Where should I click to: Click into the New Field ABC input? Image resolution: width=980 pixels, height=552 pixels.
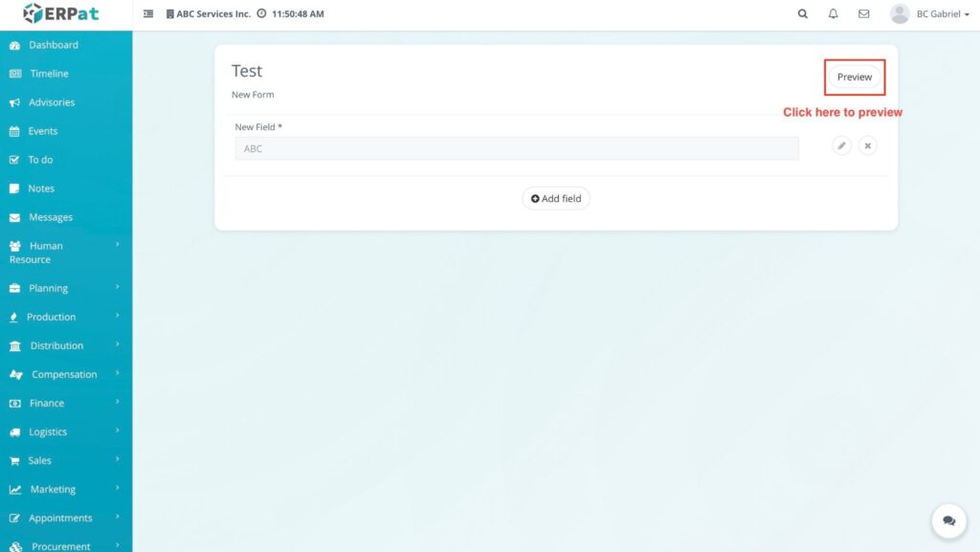pyautogui.click(x=517, y=148)
